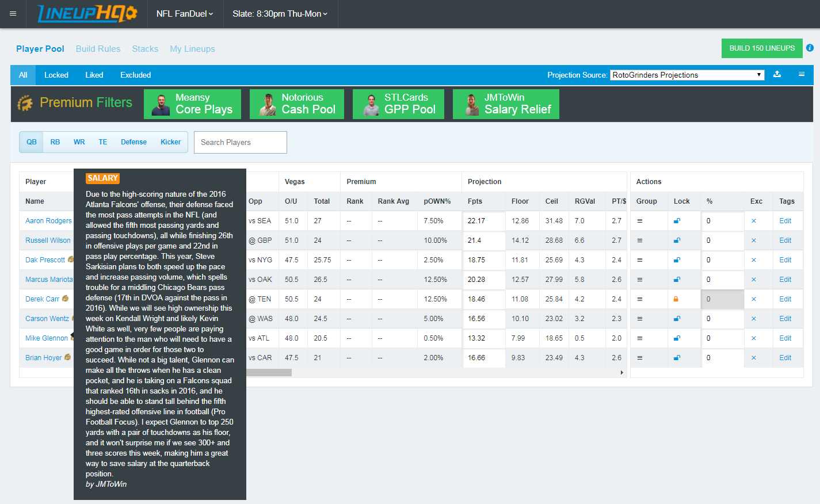
Task: Open the upload projections icon
Action: [777, 75]
